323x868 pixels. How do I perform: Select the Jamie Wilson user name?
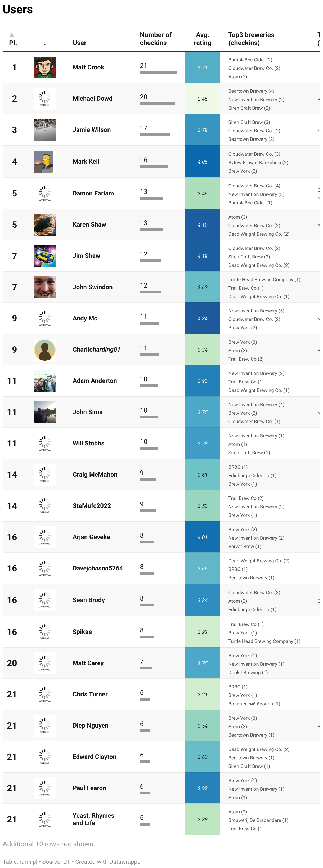[x=92, y=130]
